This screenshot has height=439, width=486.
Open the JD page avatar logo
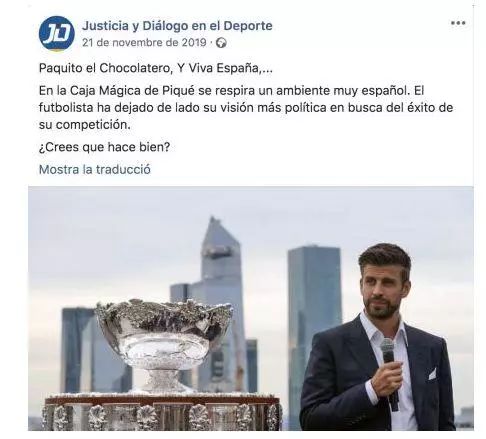(x=57, y=33)
